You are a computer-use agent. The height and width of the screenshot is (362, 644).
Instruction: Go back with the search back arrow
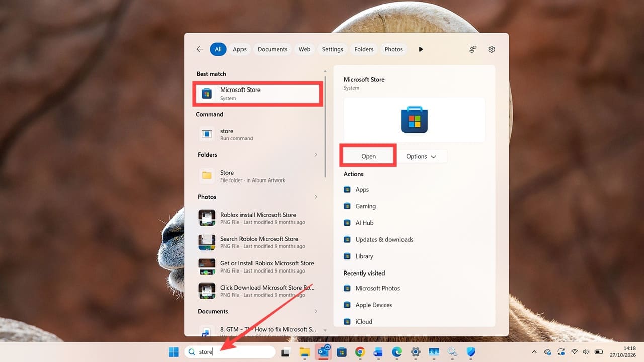point(200,49)
